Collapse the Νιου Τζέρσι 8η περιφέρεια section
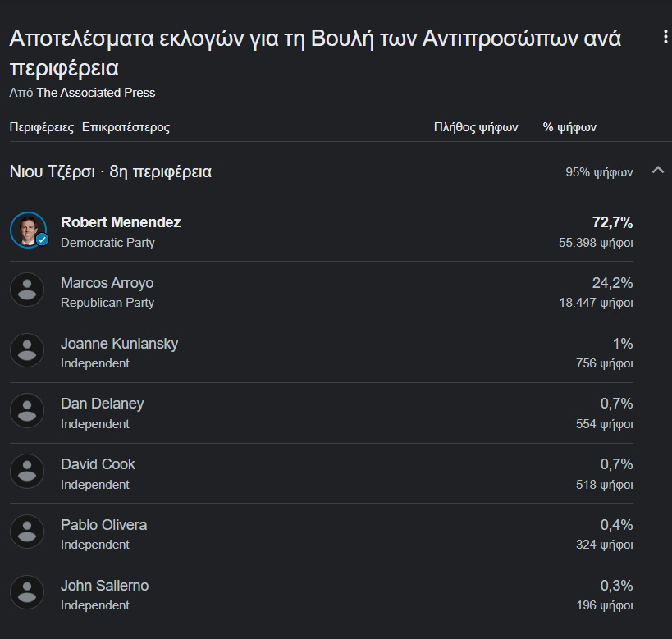Viewport: 672px width, 639px height. (x=657, y=171)
